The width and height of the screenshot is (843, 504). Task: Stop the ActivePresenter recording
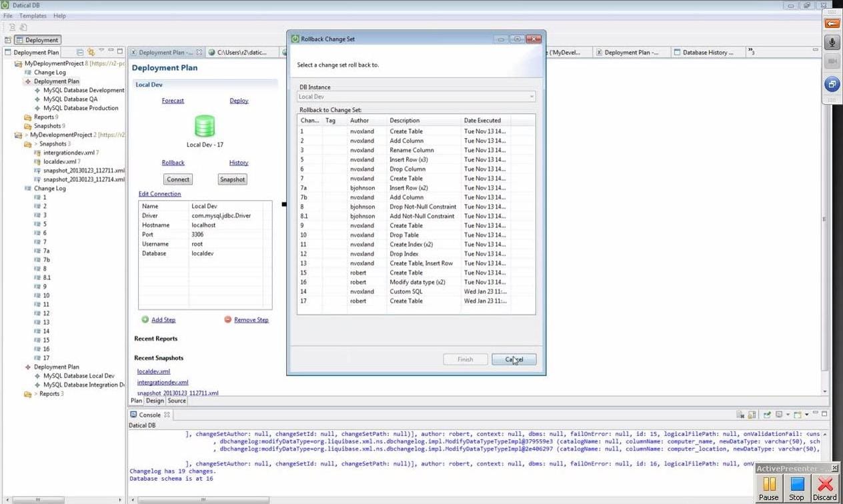[796, 487]
